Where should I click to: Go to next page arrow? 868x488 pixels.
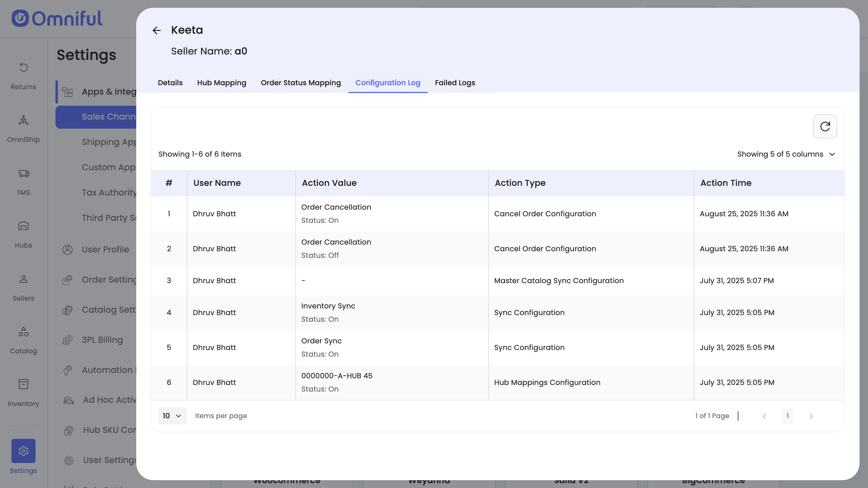(811, 416)
